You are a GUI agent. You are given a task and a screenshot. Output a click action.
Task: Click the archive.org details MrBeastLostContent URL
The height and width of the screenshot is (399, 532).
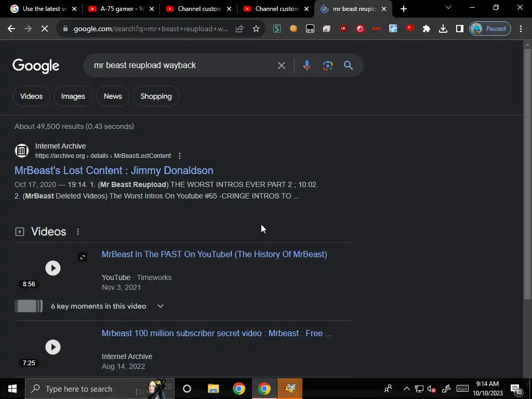tap(103, 156)
